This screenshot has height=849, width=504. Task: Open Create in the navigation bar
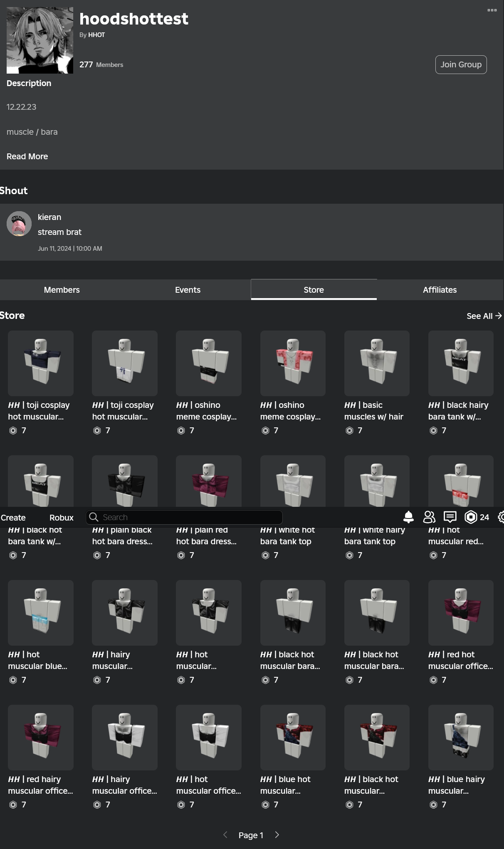[x=13, y=518]
